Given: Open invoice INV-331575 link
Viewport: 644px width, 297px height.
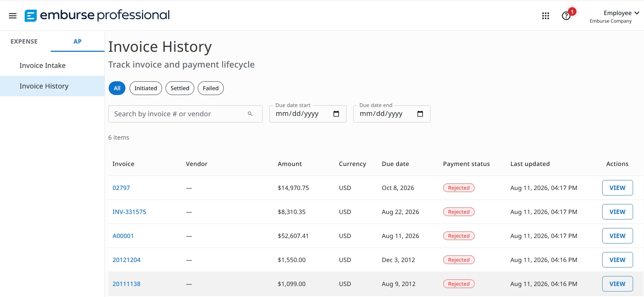Looking at the screenshot, I should tap(129, 212).
